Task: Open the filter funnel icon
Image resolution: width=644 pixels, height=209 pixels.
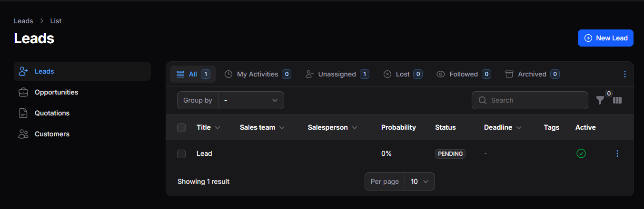Action: (600, 100)
